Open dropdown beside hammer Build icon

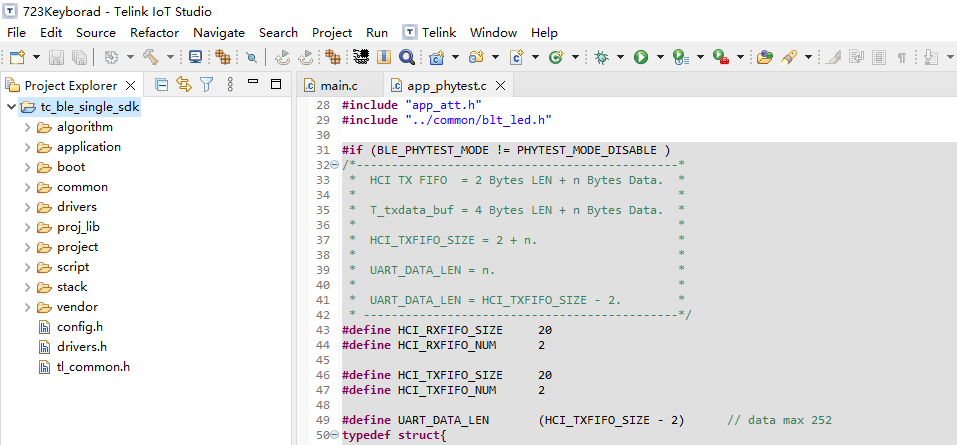pos(170,57)
